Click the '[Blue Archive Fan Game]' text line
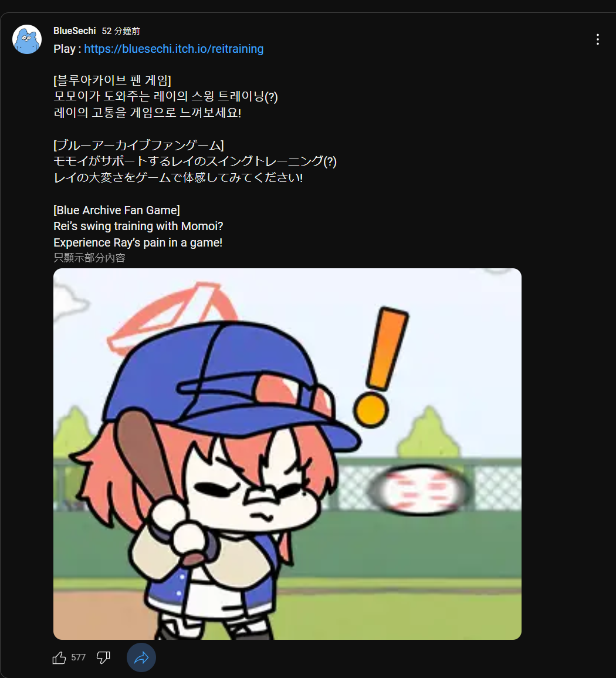The width and height of the screenshot is (616, 678). (117, 210)
